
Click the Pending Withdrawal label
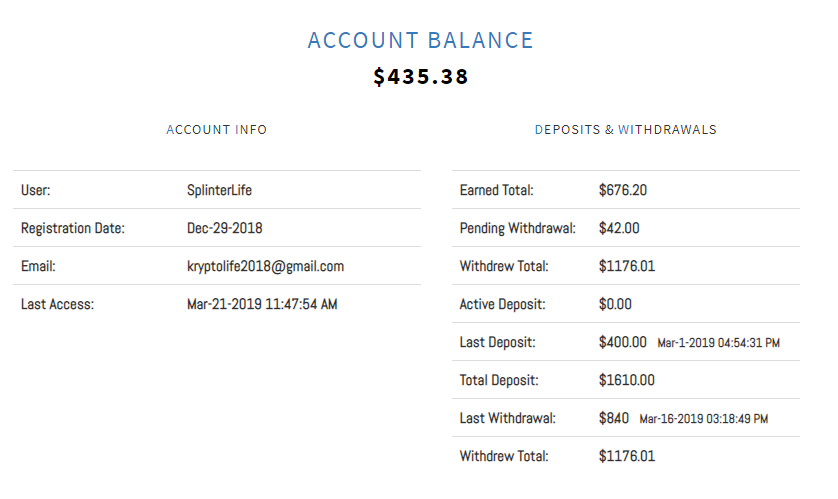pos(517,228)
